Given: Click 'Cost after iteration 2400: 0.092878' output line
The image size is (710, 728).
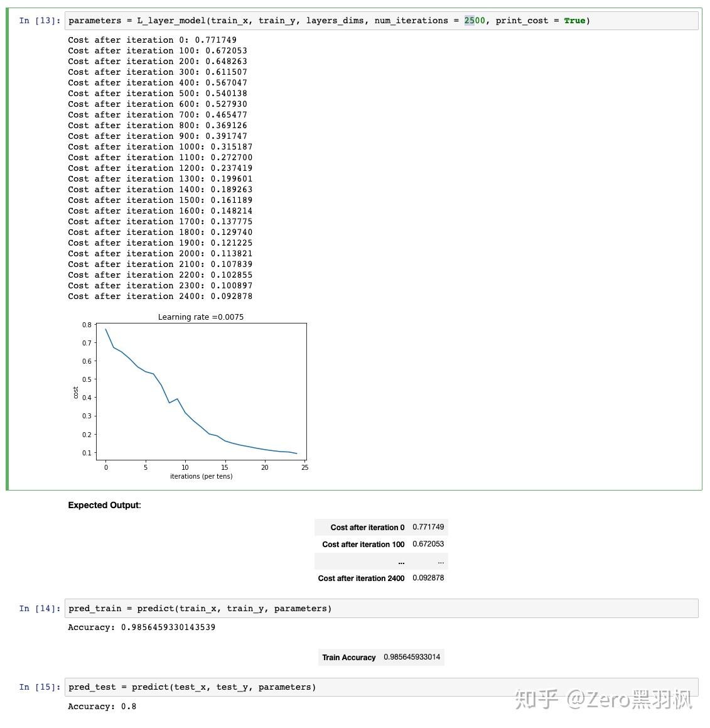Looking at the screenshot, I should 160,296.
